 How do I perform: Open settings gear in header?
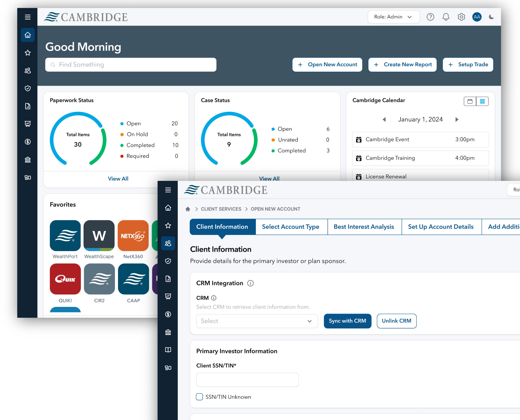coord(461,17)
